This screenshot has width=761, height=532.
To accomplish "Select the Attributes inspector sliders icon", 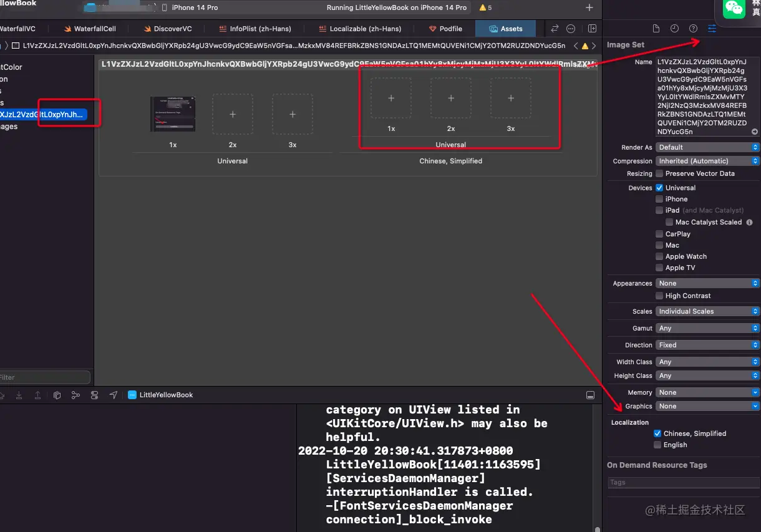I will tap(712, 29).
